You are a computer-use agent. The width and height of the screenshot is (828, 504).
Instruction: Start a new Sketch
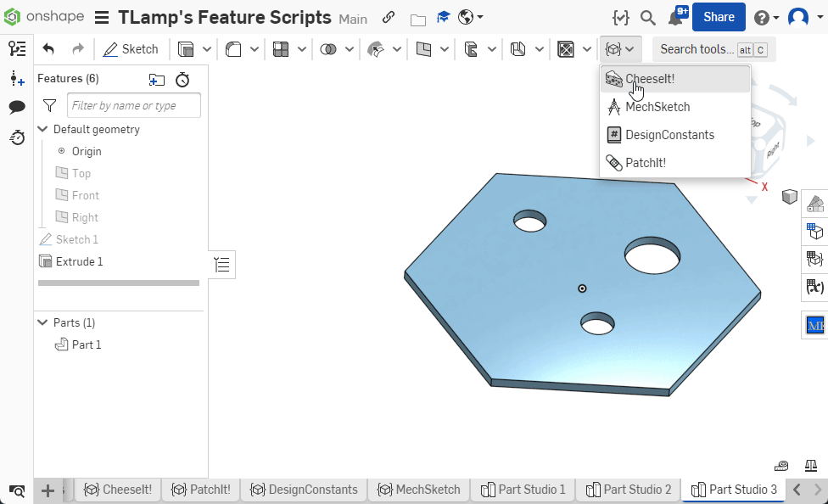coord(131,49)
